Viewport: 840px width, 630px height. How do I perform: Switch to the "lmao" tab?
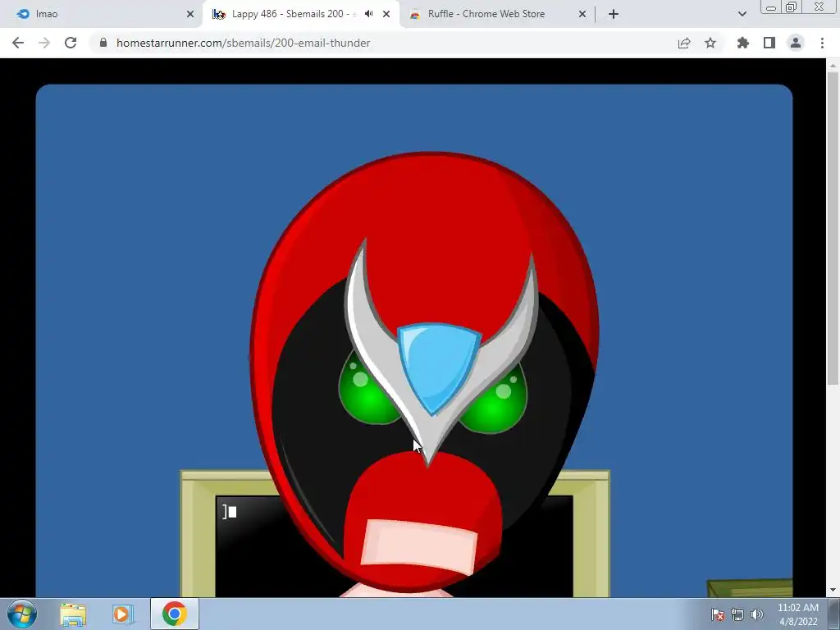click(x=101, y=14)
